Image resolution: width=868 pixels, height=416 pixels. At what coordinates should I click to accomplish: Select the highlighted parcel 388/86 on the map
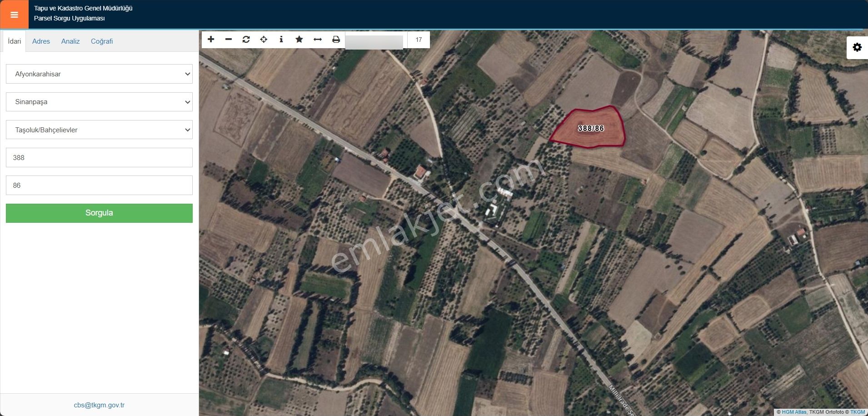(591, 128)
